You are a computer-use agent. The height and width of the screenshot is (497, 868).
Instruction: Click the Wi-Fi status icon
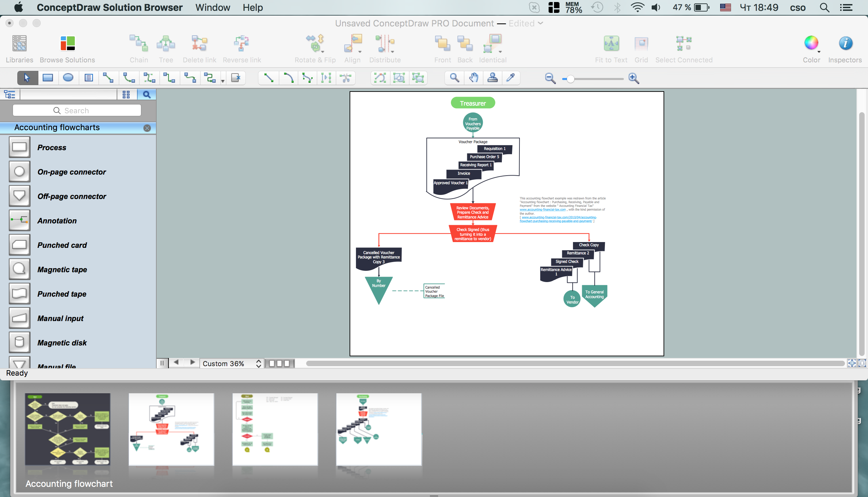point(637,7)
